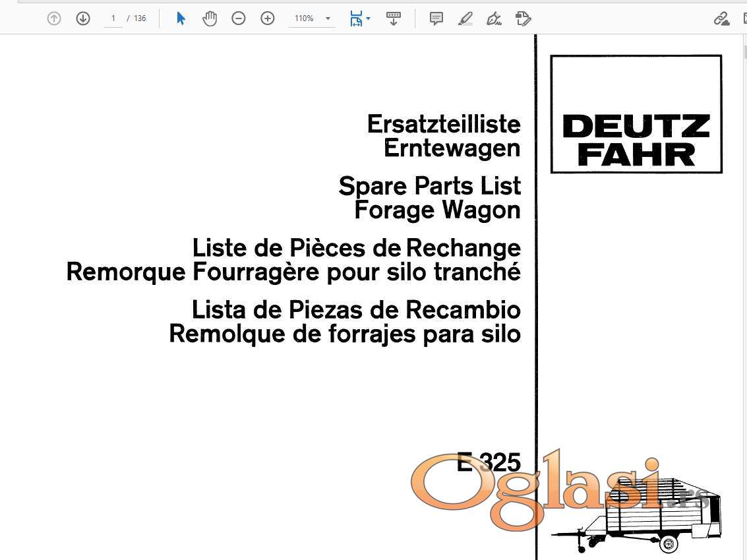
Task: Click the share link icon
Action: pyautogui.click(x=721, y=18)
